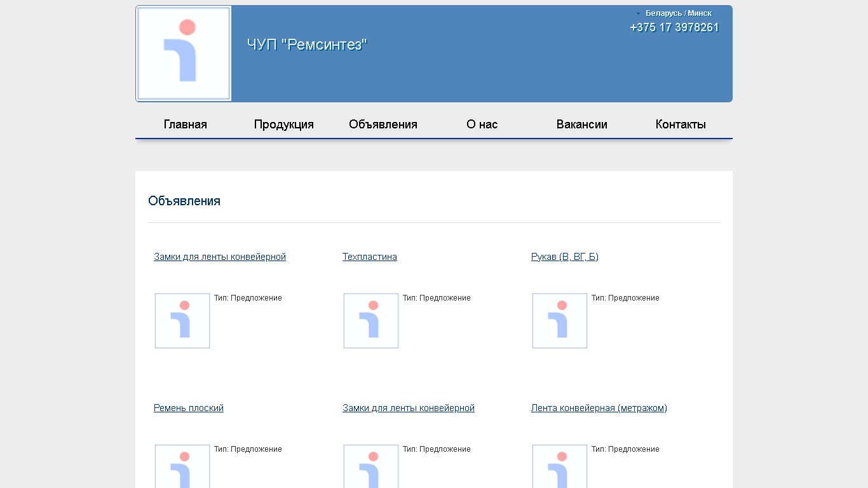Viewport: 868px width, 488px height.
Task: Click the Ремень плоский listing thumbnail
Action: tap(182, 466)
